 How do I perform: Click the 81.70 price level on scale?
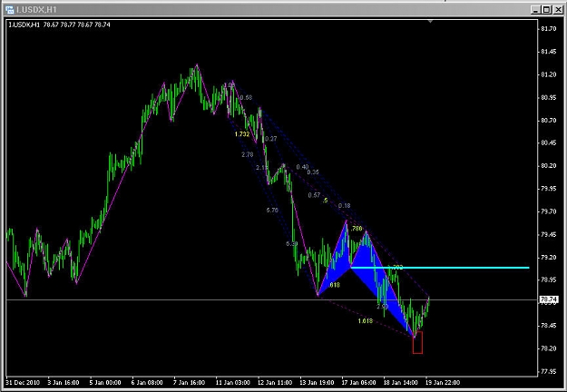click(x=548, y=28)
